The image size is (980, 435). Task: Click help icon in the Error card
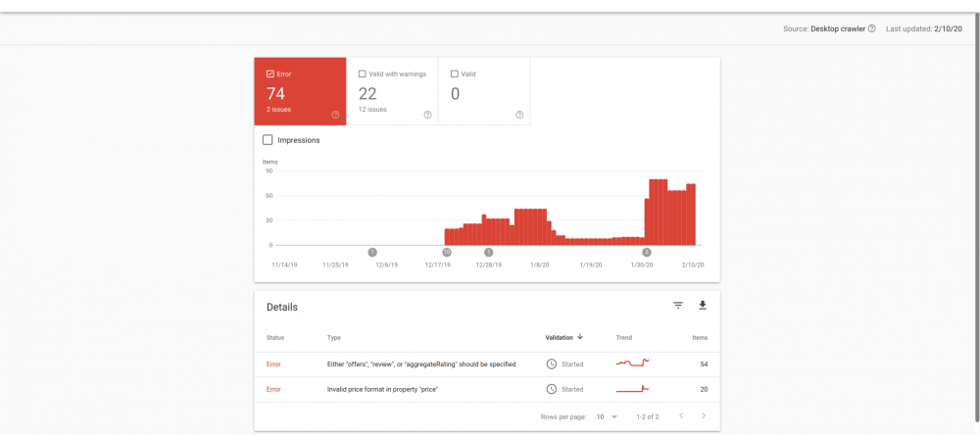coord(335,115)
